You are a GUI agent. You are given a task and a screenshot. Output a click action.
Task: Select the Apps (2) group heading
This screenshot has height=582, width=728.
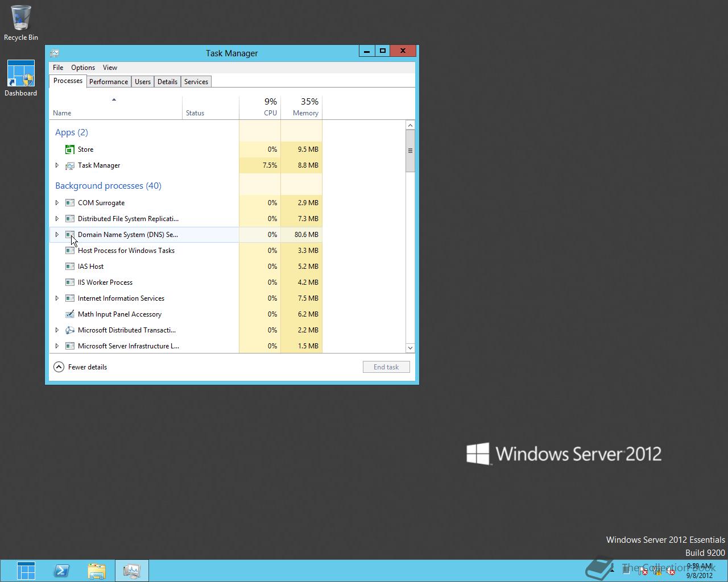72,132
